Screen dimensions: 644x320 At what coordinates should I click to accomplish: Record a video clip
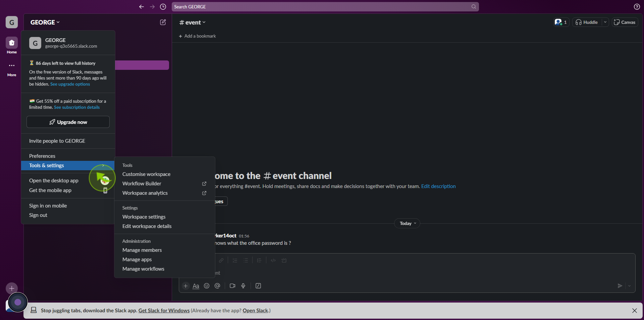tap(232, 286)
